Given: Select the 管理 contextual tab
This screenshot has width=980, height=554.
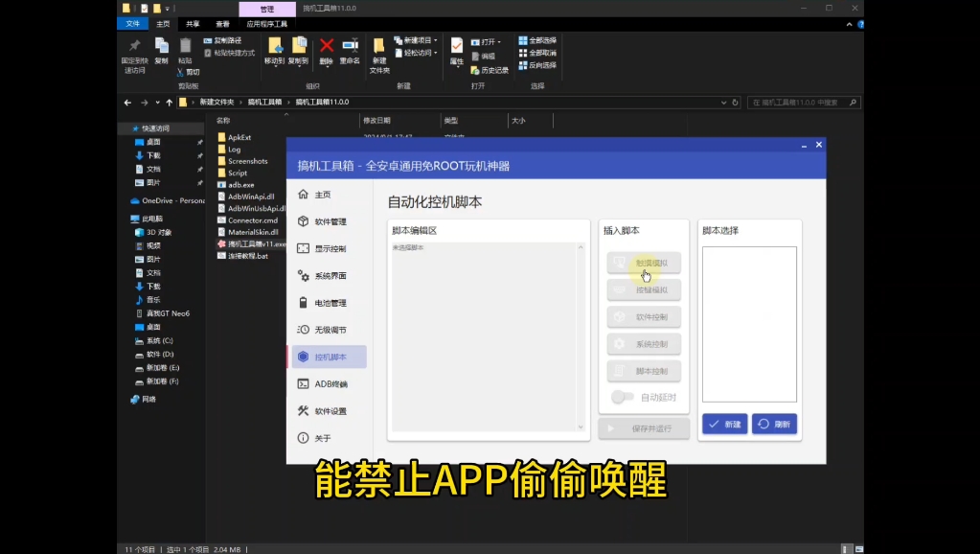Looking at the screenshot, I should point(267,9).
